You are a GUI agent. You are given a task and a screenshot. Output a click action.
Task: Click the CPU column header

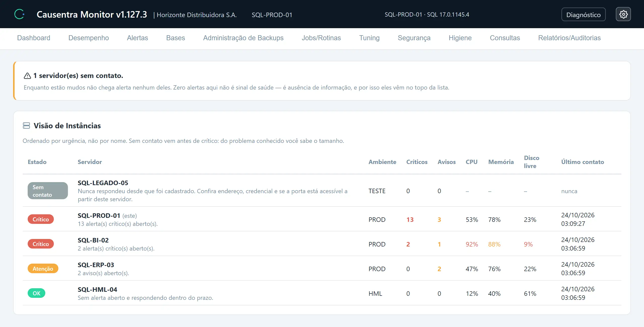(x=471, y=162)
